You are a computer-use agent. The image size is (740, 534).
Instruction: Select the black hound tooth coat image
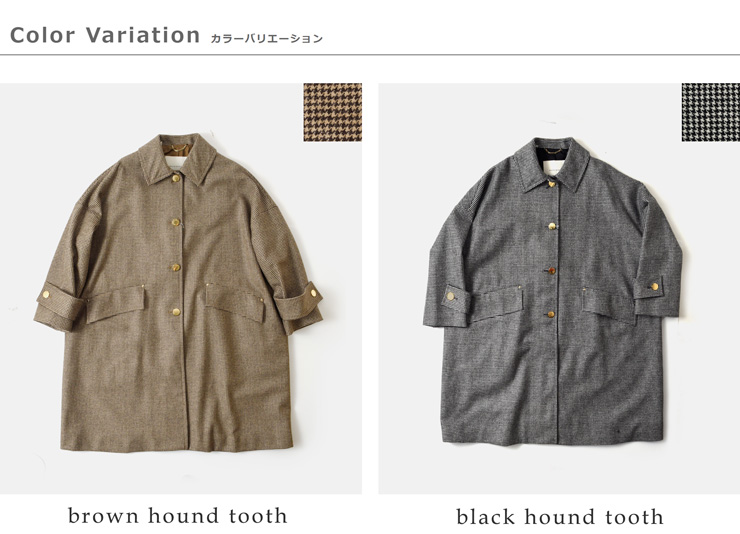[x=559, y=289]
